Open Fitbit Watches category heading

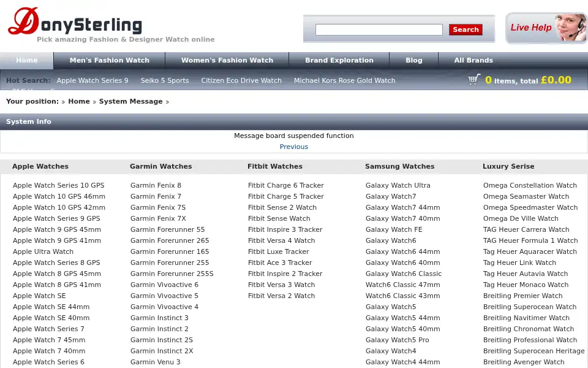[274, 166]
